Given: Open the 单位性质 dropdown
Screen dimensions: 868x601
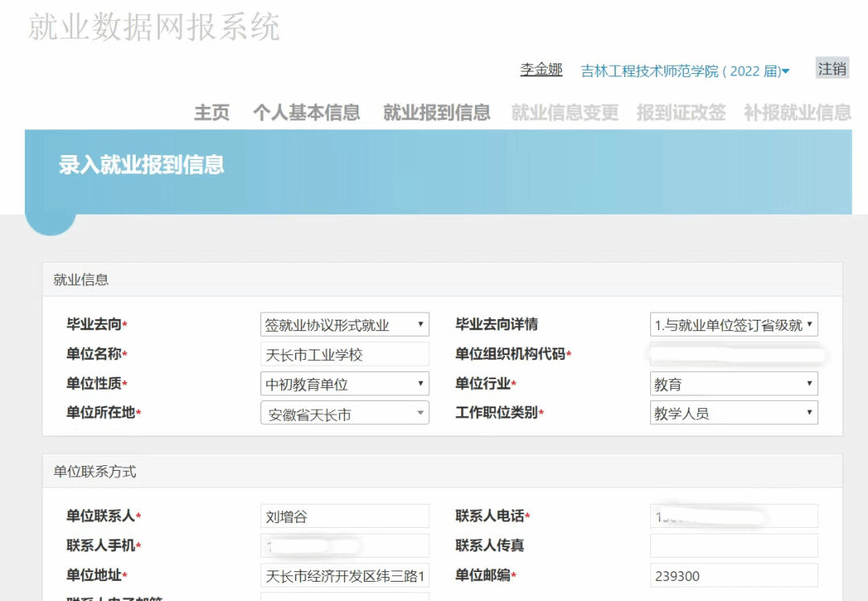Looking at the screenshot, I should pyautogui.click(x=345, y=384).
